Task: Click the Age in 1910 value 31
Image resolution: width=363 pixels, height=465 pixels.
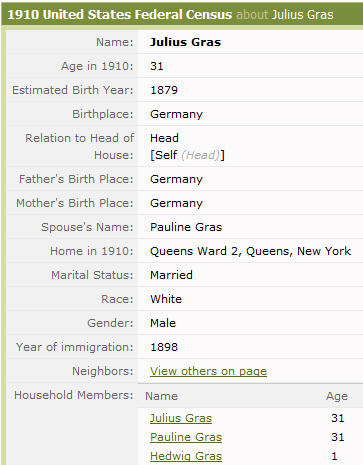Action: click(x=157, y=66)
